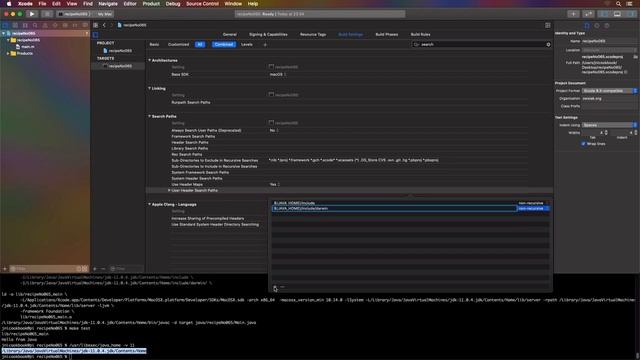Viewport: 640px width, 360px height.
Task: Add target with plus button below targets list
Action: coord(95,269)
